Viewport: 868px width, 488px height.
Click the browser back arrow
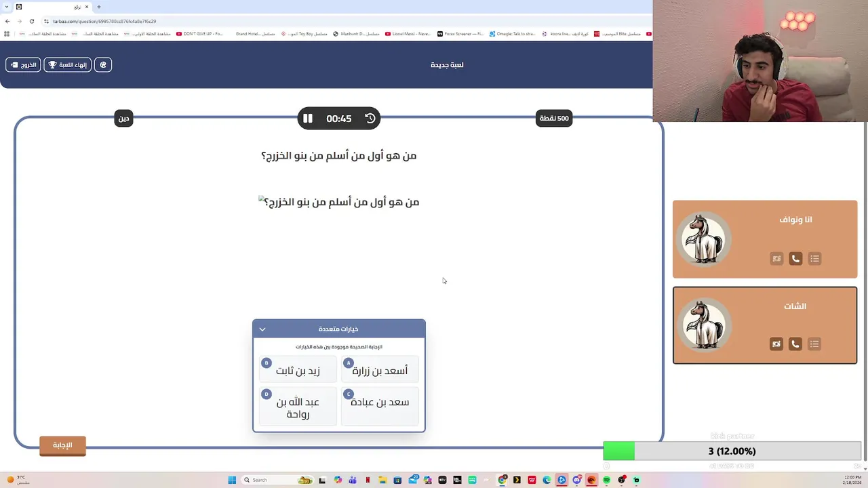point(7,21)
